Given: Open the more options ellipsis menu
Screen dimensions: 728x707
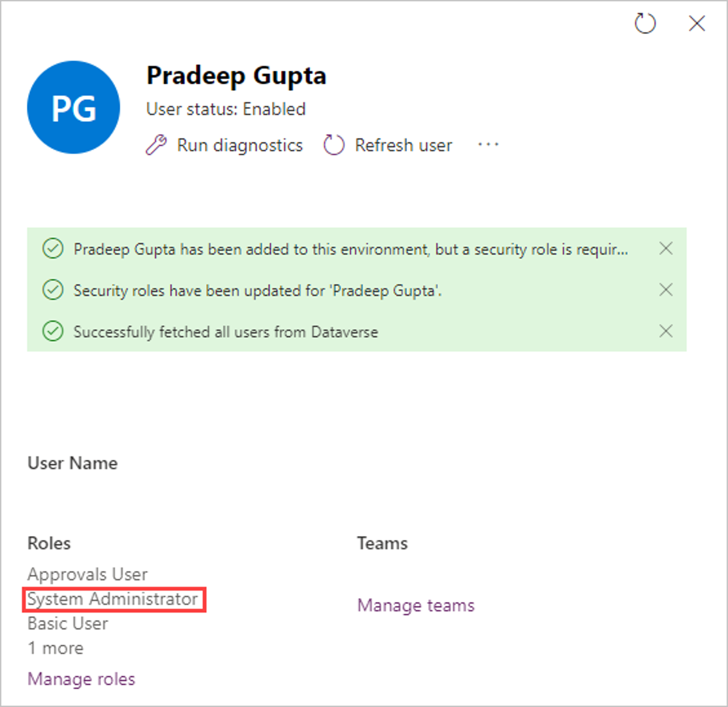Looking at the screenshot, I should 488,144.
